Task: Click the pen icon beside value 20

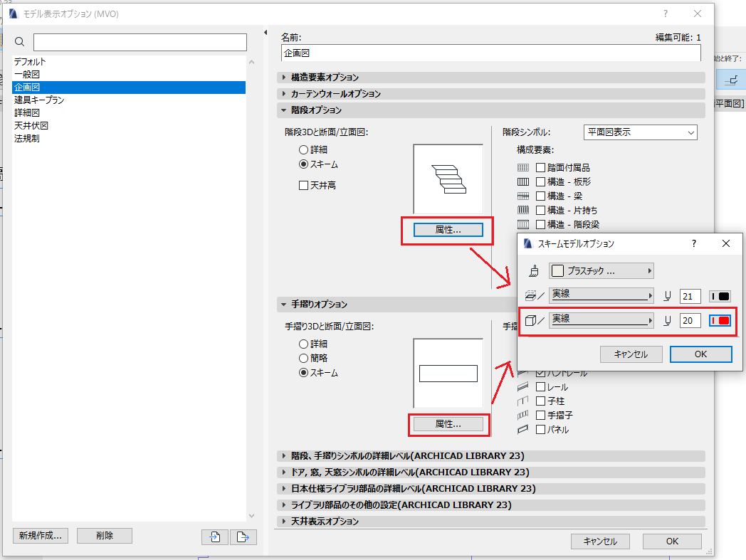Action: click(x=668, y=321)
